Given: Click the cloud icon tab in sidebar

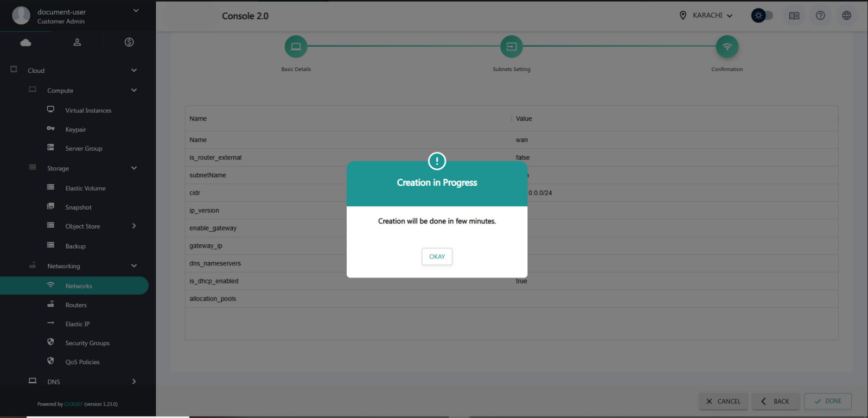Looking at the screenshot, I should (25, 42).
